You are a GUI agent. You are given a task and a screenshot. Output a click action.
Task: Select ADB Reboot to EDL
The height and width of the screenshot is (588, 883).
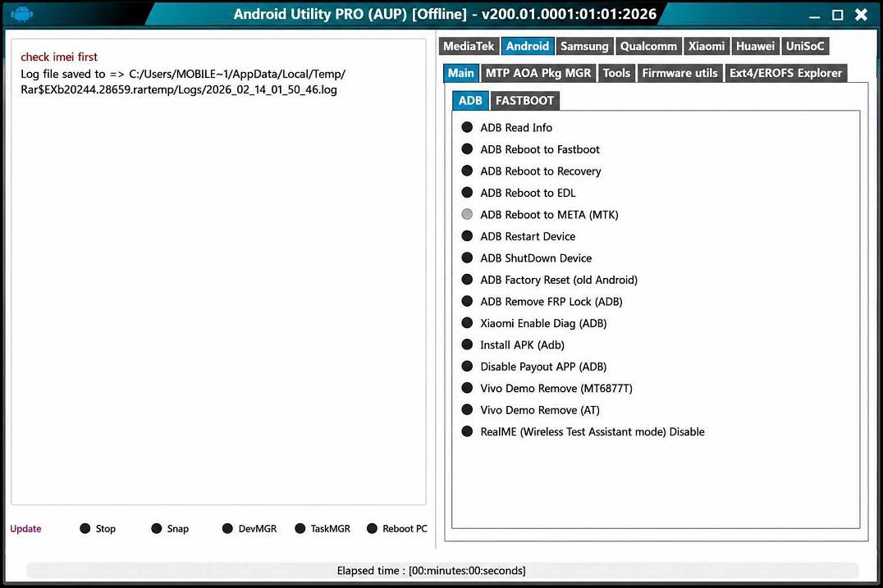[x=519, y=193]
